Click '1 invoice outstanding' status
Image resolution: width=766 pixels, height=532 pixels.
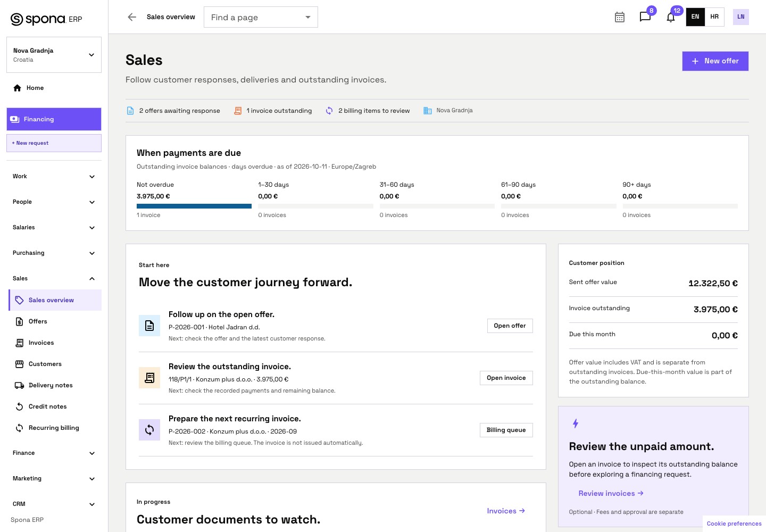[273, 111]
